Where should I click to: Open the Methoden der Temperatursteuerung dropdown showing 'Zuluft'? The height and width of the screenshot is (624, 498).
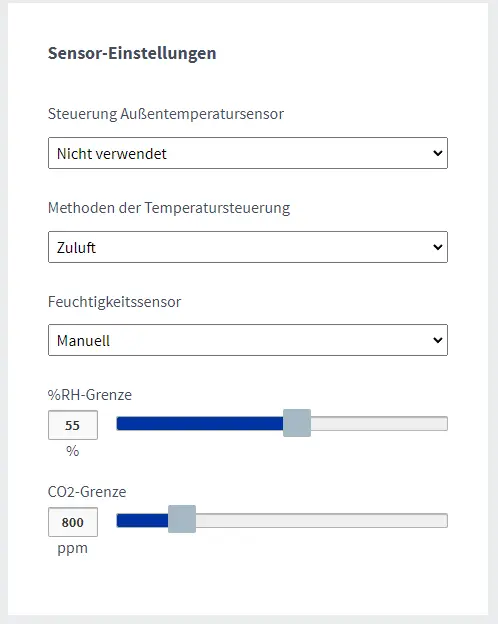point(248,247)
